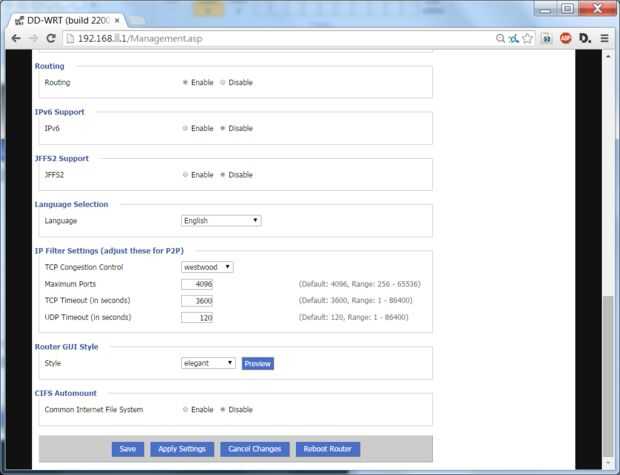This screenshot has height=475, width=620.
Task: Open the D. extension icon
Action: 585,38
